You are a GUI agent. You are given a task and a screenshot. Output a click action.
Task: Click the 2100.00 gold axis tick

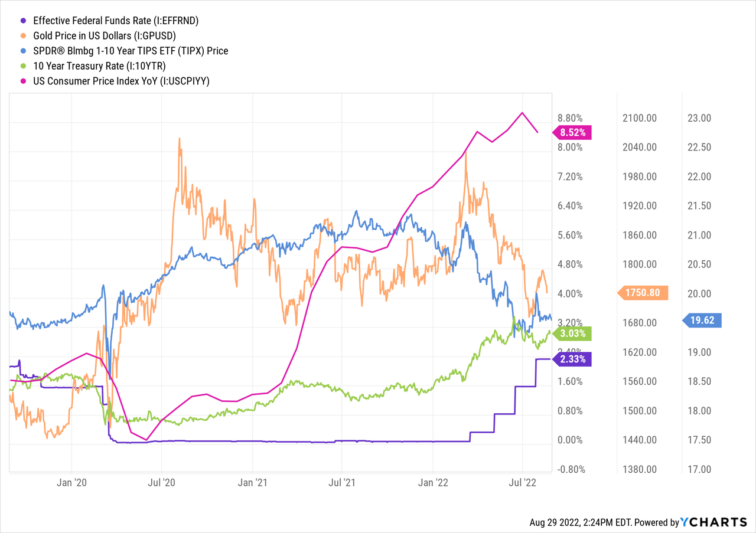(x=640, y=118)
